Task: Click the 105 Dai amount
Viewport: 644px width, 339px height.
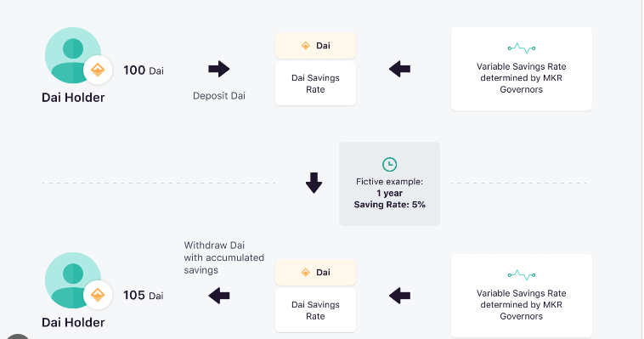Action: pyautogui.click(x=144, y=296)
